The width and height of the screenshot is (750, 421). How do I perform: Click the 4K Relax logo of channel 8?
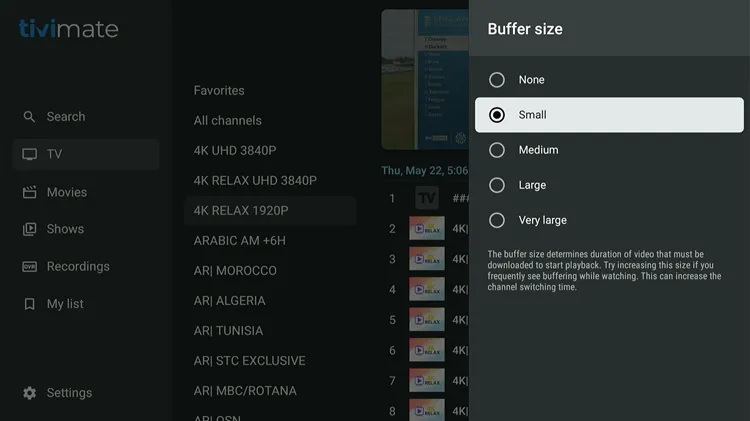point(427,410)
